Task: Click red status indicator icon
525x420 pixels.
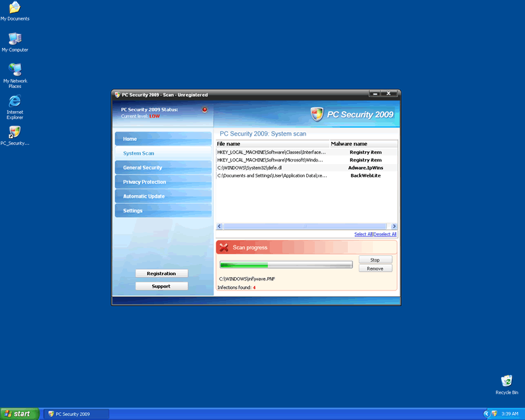Action: point(204,110)
